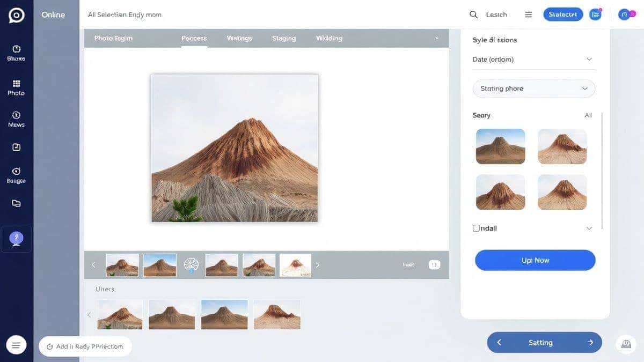Image resolution: width=644 pixels, height=362 pixels.
Task: Open the folder icon in left sidebar
Action: tap(16, 203)
